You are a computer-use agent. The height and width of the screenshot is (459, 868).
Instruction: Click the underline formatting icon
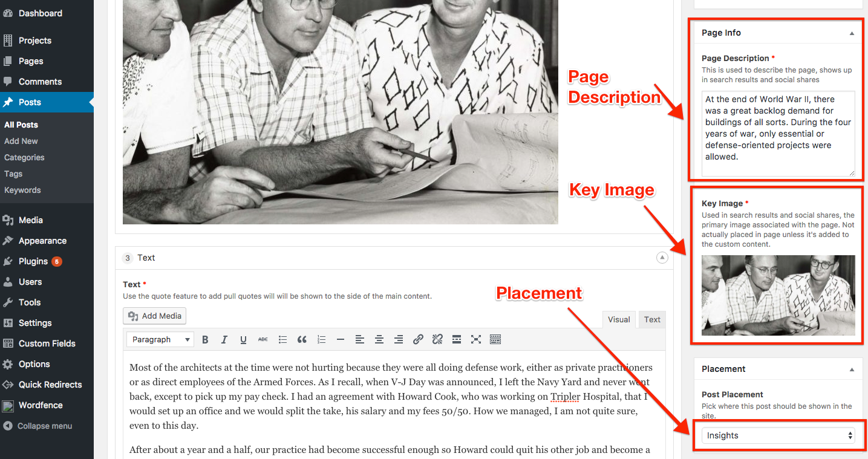pyautogui.click(x=243, y=340)
